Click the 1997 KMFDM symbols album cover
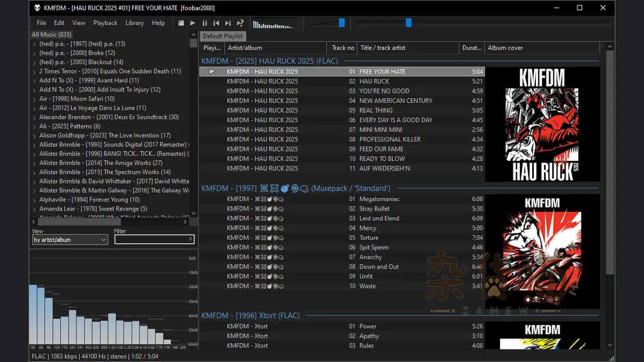644x362 pixels. pos(542,251)
